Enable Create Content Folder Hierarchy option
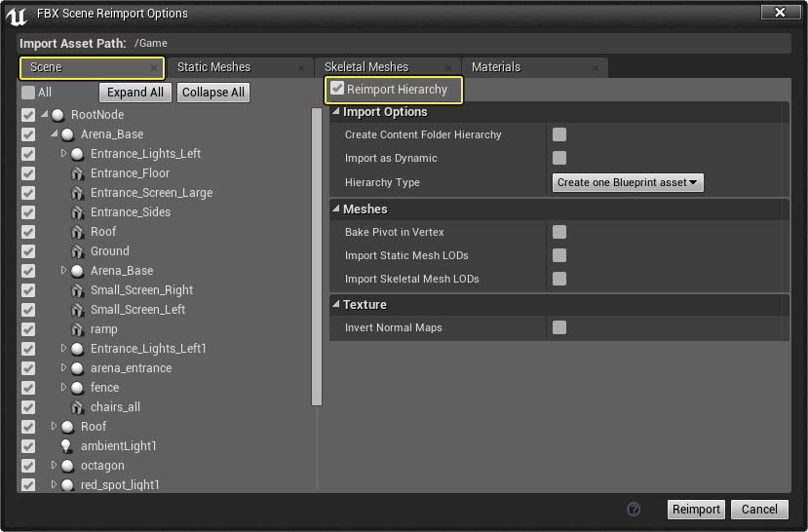This screenshot has height=532, width=808. pyautogui.click(x=559, y=134)
